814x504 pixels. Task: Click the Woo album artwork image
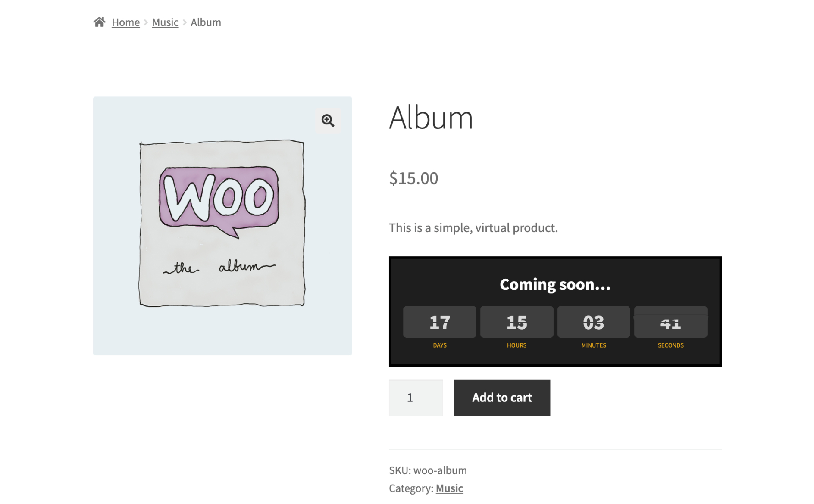tap(222, 224)
